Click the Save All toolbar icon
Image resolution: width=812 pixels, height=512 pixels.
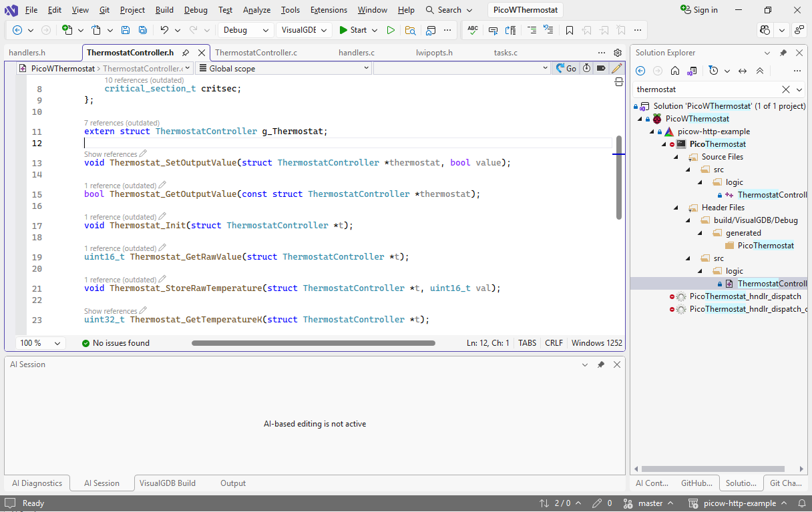click(x=143, y=30)
